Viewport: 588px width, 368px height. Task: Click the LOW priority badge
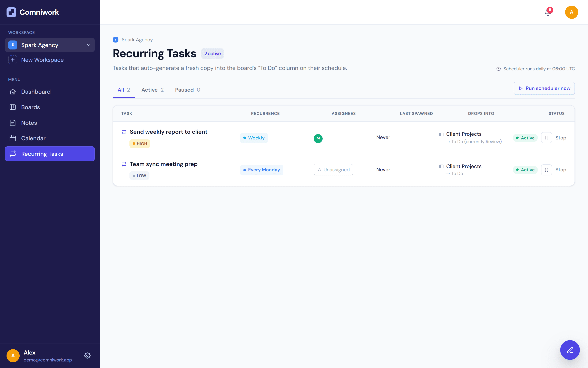139,175
